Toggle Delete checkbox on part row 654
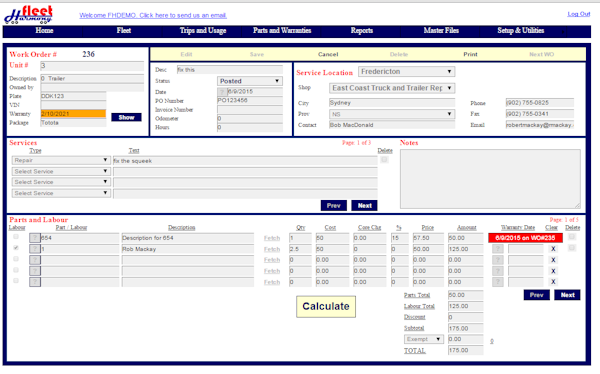600x374 pixels. 572,237
